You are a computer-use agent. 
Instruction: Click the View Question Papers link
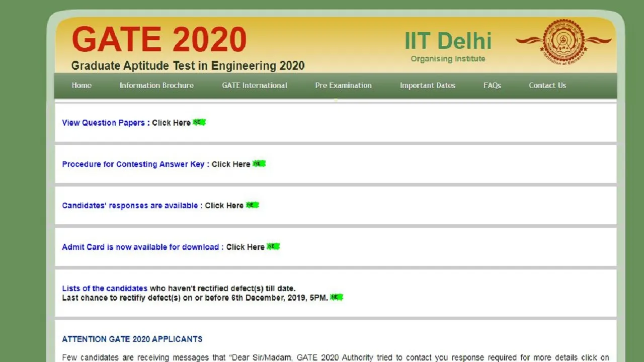[103, 123]
